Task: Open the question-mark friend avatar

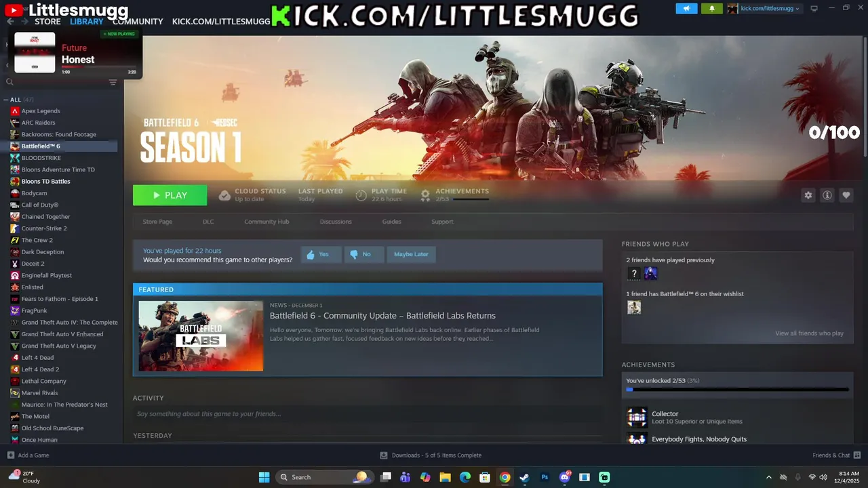Action: click(633, 274)
